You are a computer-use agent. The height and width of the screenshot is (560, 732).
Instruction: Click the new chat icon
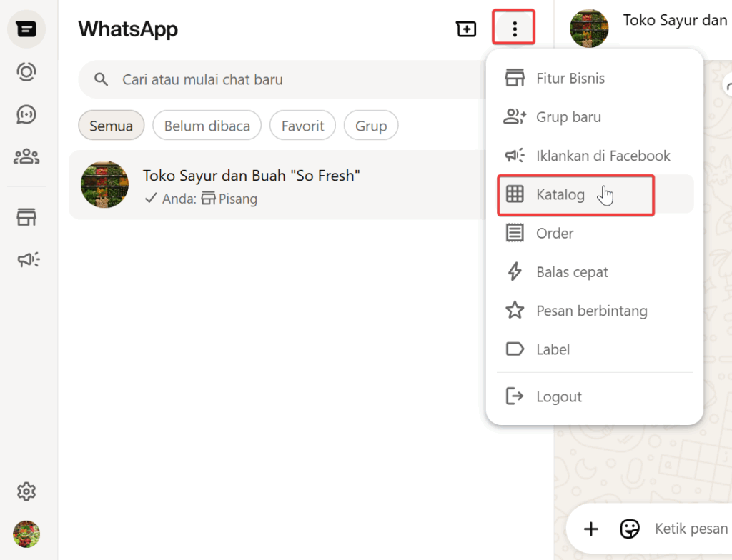[466, 29]
